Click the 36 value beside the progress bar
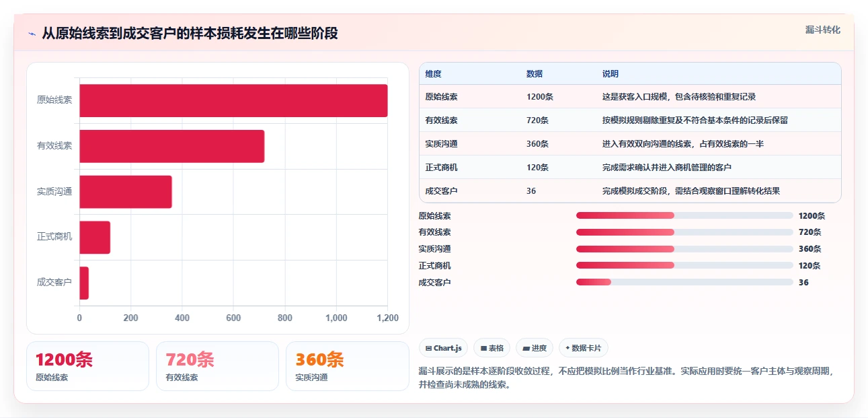Image resolution: width=868 pixels, height=418 pixels. point(803,283)
